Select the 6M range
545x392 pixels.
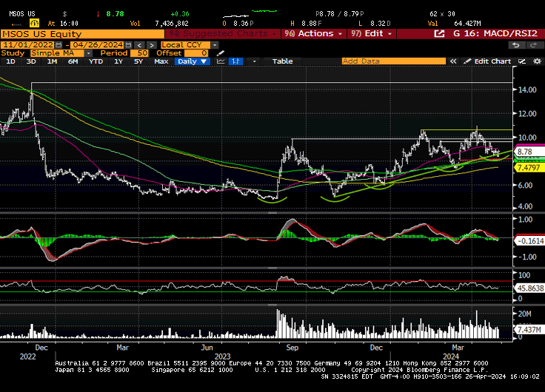coord(73,61)
